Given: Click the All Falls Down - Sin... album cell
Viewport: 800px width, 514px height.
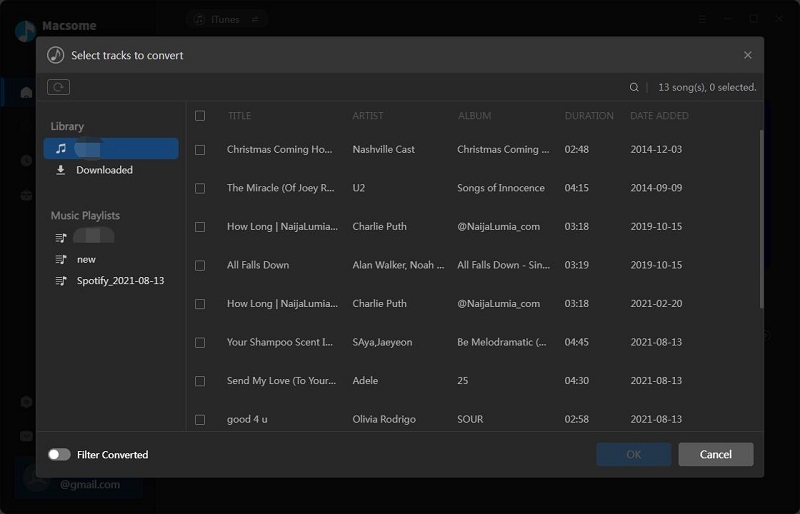Looking at the screenshot, I should point(504,265).
